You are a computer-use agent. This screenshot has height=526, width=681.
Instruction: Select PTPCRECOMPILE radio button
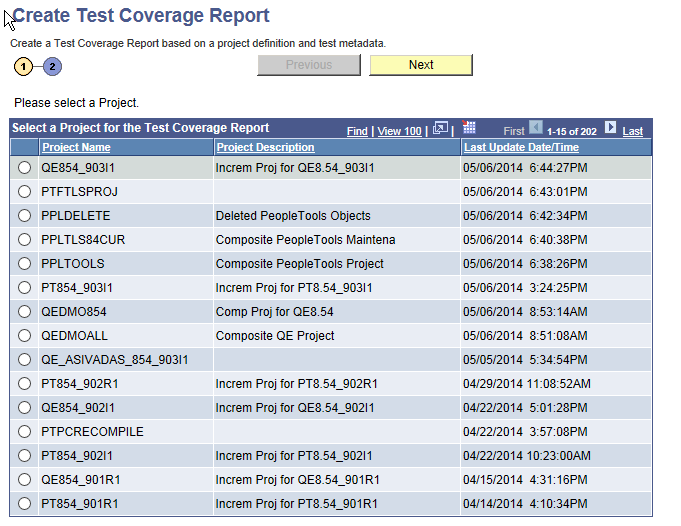(24, 431)
